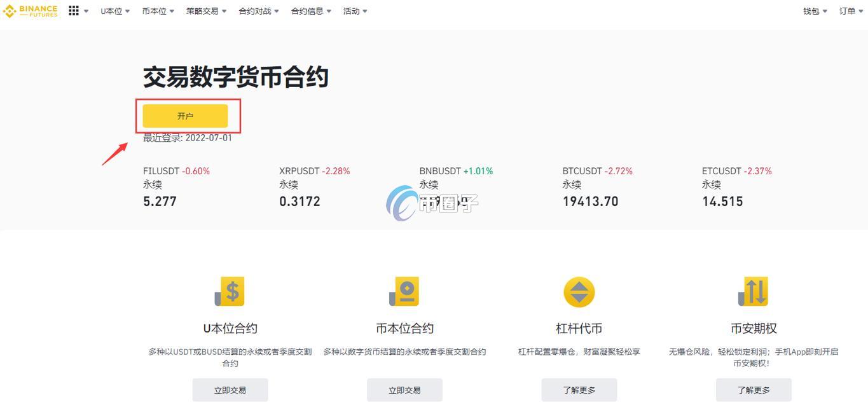The width and height of the screenshot is (868, 407).
Task: Click 立即交易 under U本位合约
Action: pos(230,390)
